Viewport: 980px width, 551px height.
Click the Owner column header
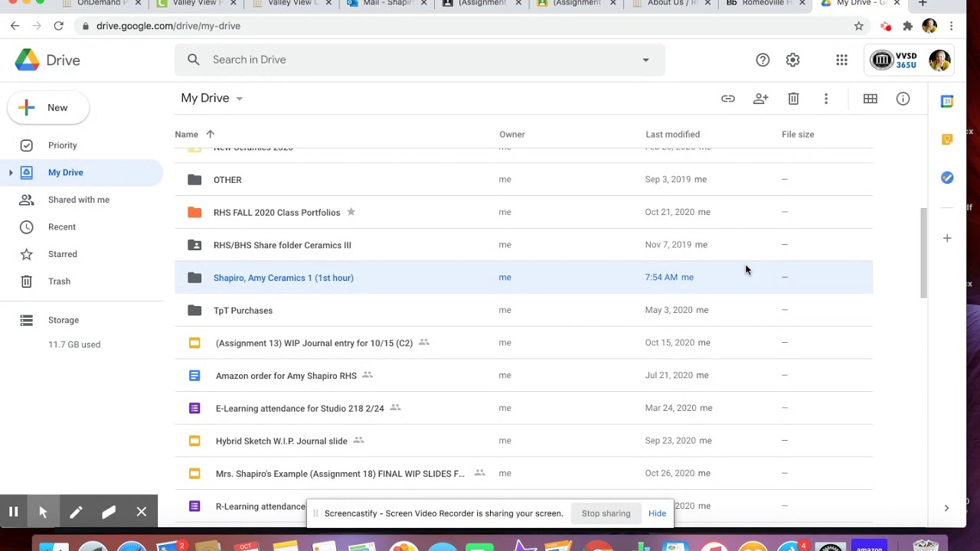[x=512, y=135]
